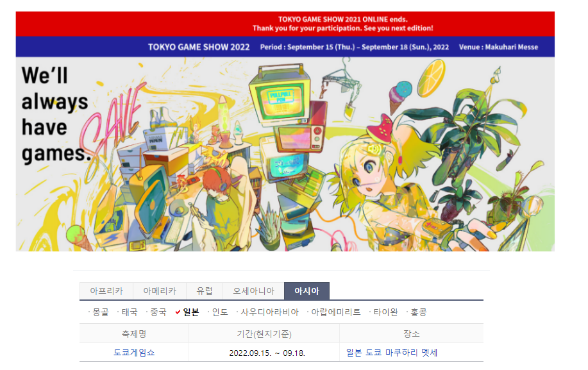The image size is (588, 370).
Task: Select the 유럽 tab
Action: pyautogui.click(x=205, y=291)
